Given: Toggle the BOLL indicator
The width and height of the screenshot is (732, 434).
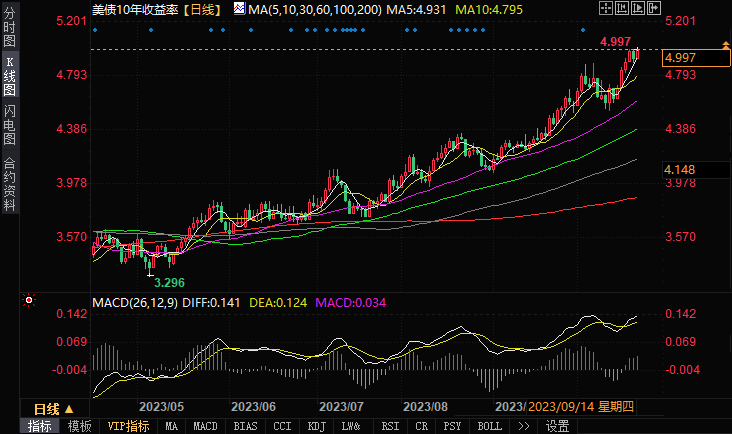Looking at the screenshot, I should [x=489, y=426].
